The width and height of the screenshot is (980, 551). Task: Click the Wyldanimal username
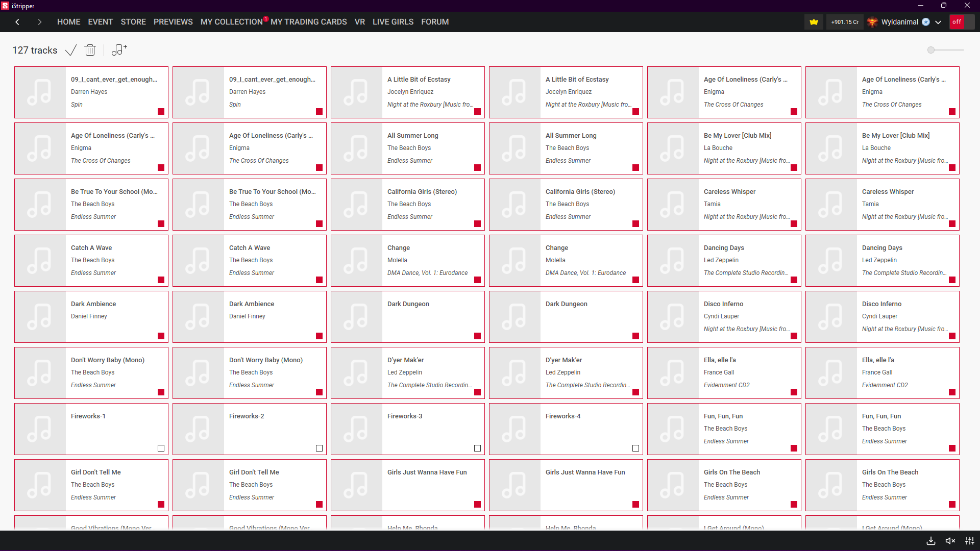coord(899,22)
